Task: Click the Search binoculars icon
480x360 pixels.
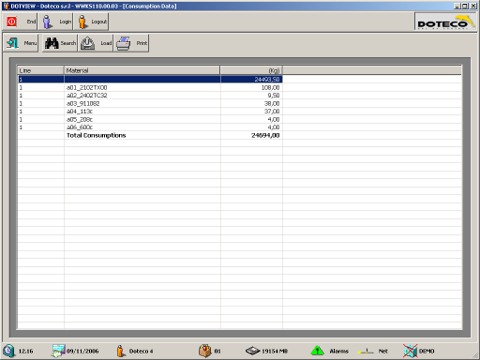Action: (x=51, y=43)
